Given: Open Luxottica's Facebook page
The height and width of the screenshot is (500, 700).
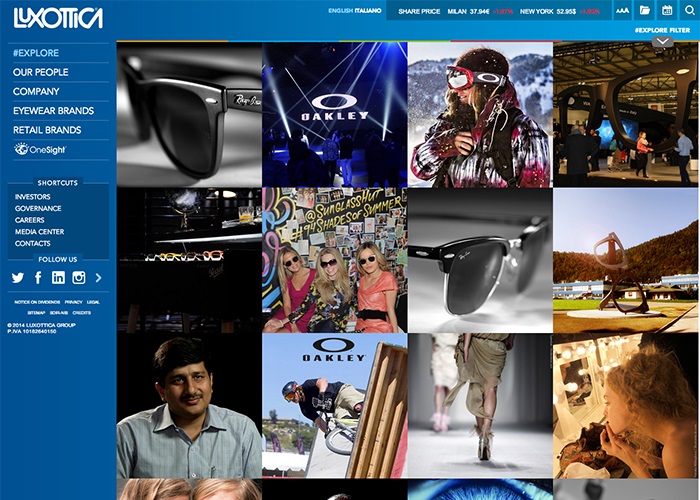Looking at the screenshot, I should [38, 278].
